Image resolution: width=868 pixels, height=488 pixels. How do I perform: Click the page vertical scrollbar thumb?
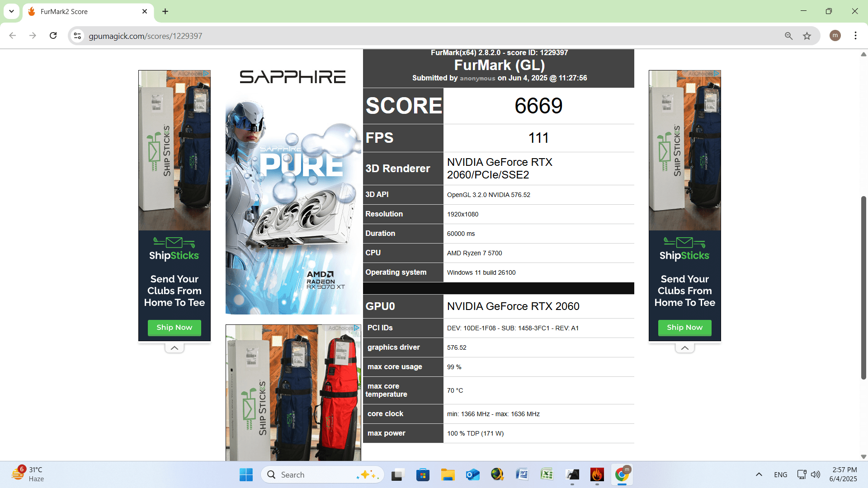coord(863,287)
